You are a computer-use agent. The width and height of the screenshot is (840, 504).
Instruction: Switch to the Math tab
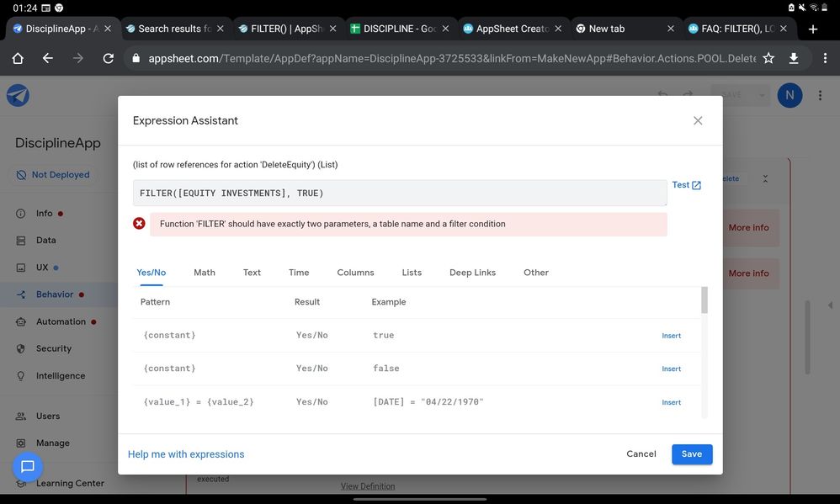click(204, 272)
